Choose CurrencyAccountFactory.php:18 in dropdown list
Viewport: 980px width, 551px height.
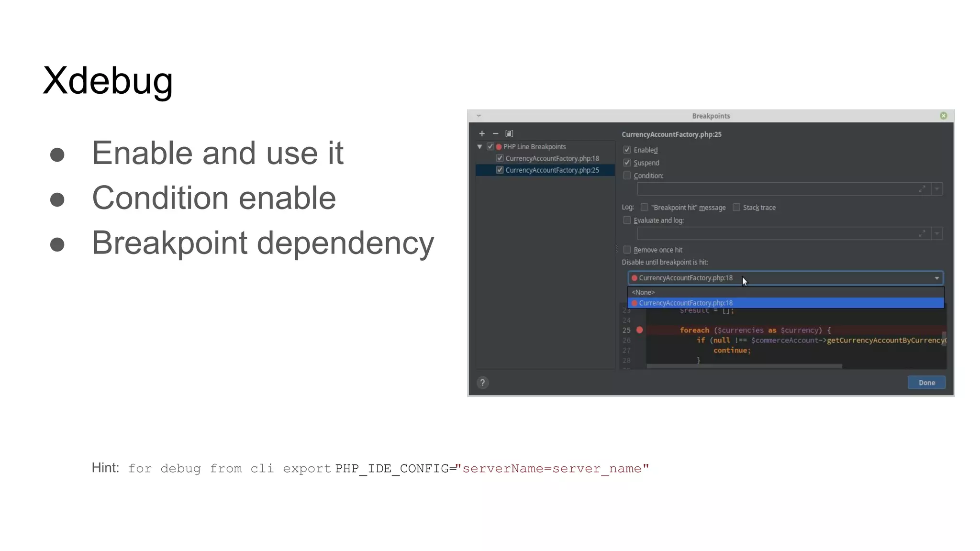[785, 303]
